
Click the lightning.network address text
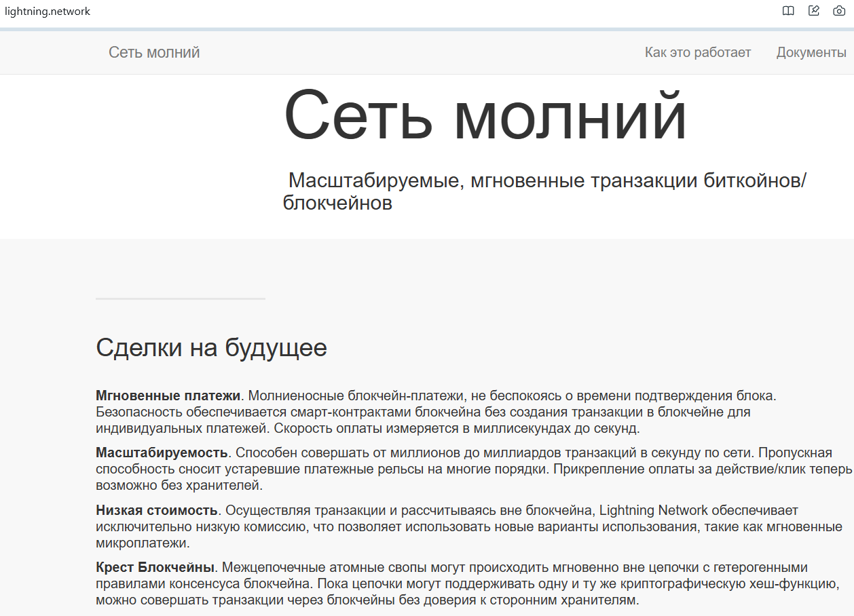click(x=48, y=11)
